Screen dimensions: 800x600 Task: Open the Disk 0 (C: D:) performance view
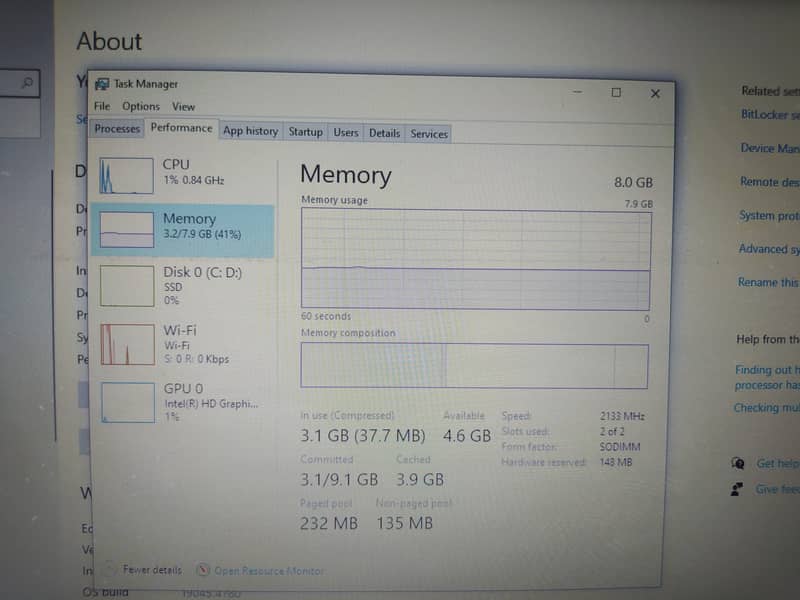pyautogui.click(x=183, y=286)
